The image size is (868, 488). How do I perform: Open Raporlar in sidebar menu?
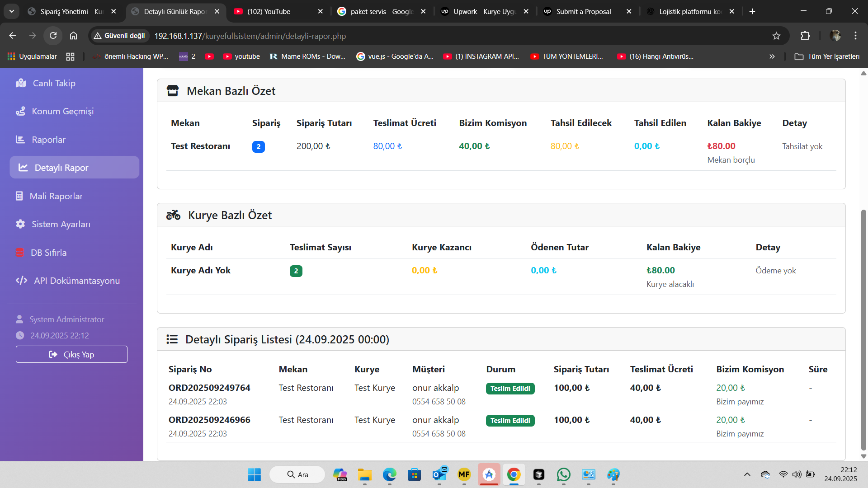tap(48, 140)
